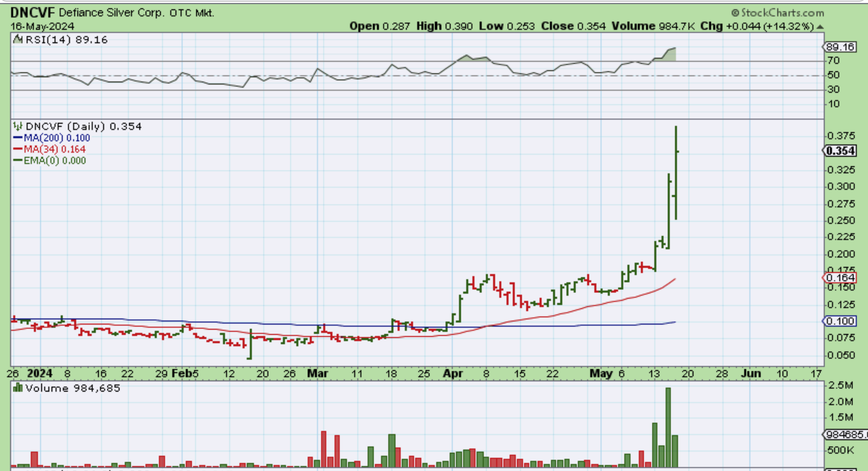The height and width of the screenshot is (471, 868).
Task: Click the red 0.164 MA price tag
Action: 840,278
